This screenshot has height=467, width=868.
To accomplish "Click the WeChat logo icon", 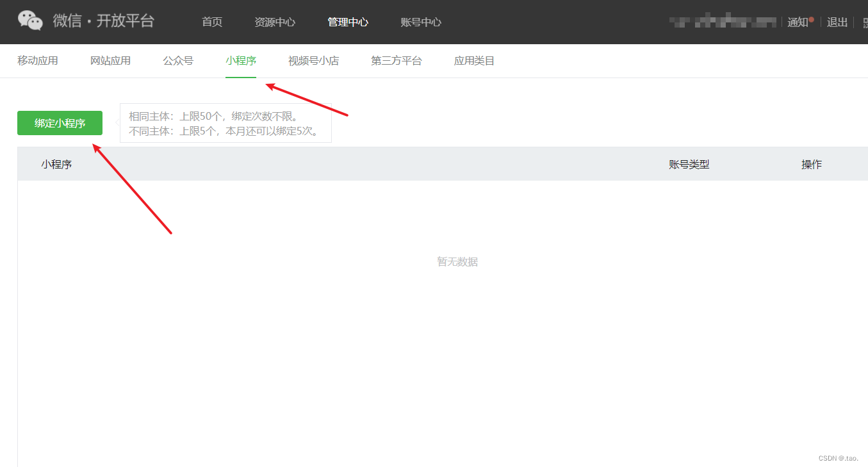I will tap(30, 20).
